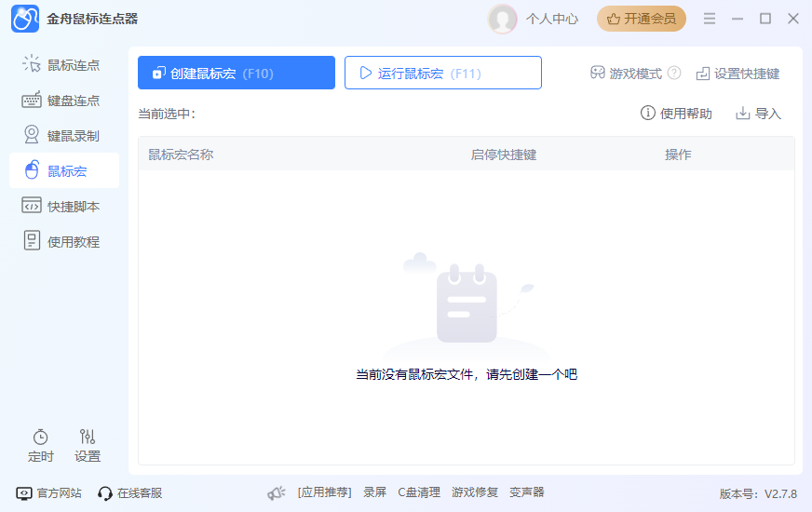
Task: Open 快捷脚本 quick script section
Action: [63, 206]
